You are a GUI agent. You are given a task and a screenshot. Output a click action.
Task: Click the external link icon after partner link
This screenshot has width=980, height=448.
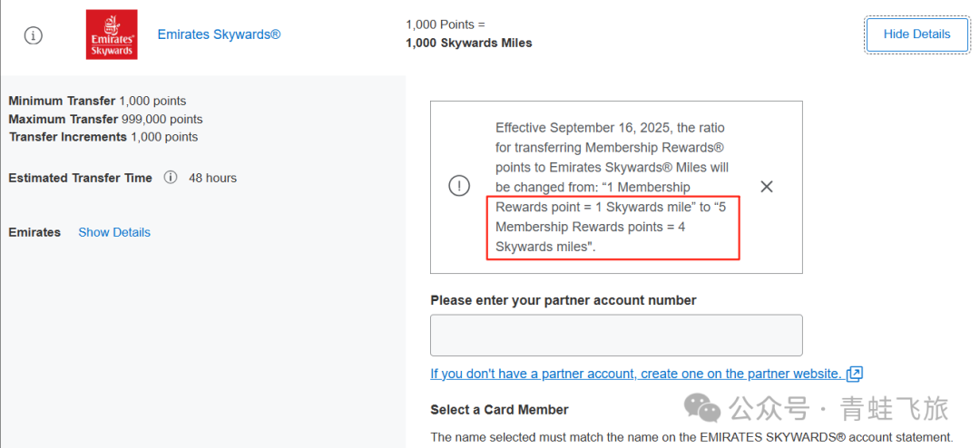pyautogui.click(x=855, y=375)
